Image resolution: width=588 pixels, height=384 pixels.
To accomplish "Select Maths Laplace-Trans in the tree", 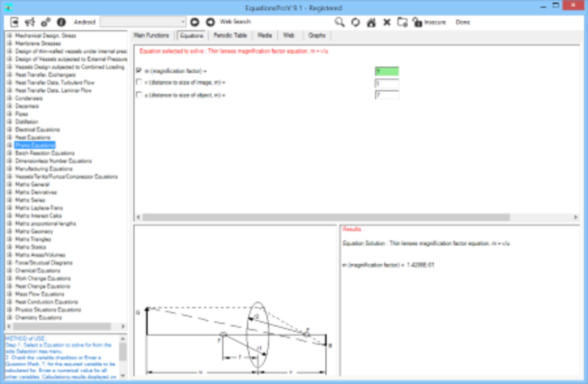I will [39, 208].
